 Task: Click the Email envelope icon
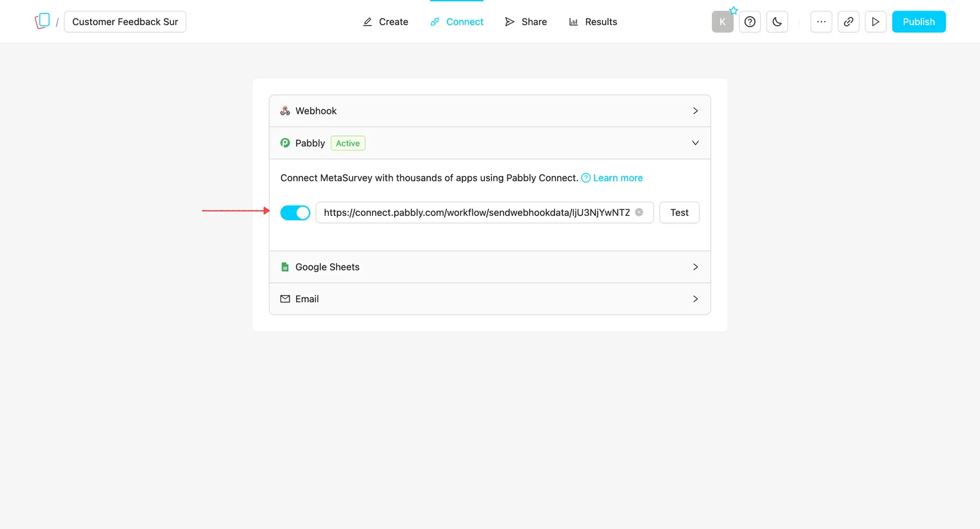(x=285, y=299)
